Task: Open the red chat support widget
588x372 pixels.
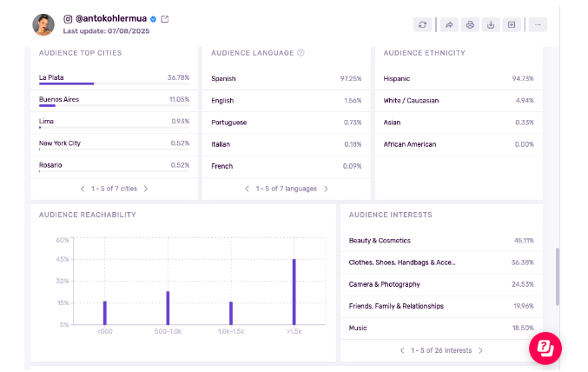Action: coord(545,348)
